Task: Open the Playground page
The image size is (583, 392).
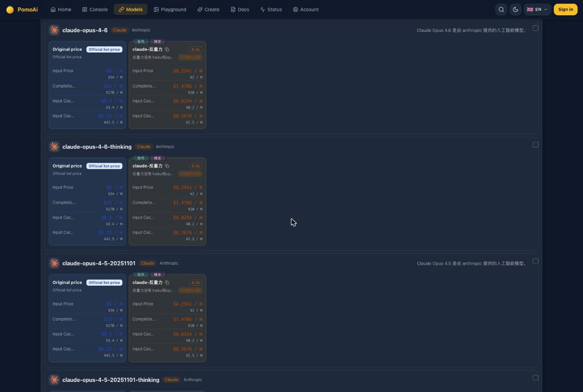Action: click(x=170, y=10)
